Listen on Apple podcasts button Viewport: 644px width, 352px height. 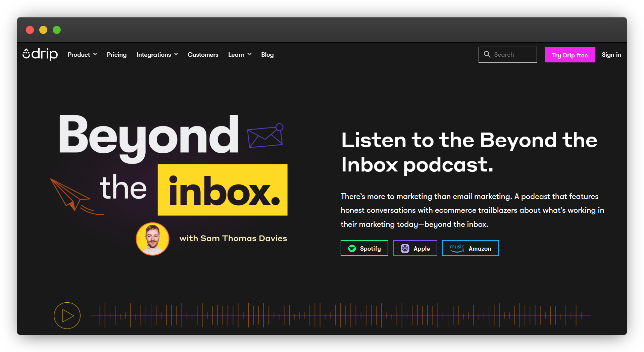pos(415,248)
